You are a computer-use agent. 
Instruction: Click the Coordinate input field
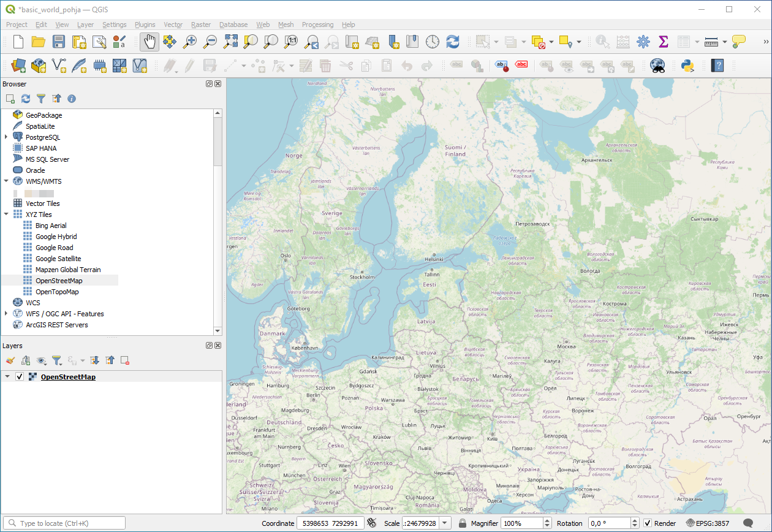click(x=330, y=523)
